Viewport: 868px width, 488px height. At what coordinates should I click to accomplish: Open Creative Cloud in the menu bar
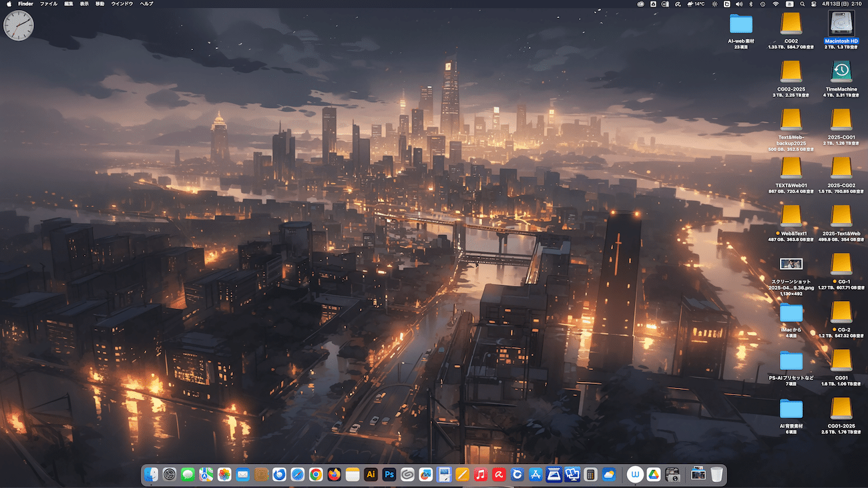tap(641, 4)
